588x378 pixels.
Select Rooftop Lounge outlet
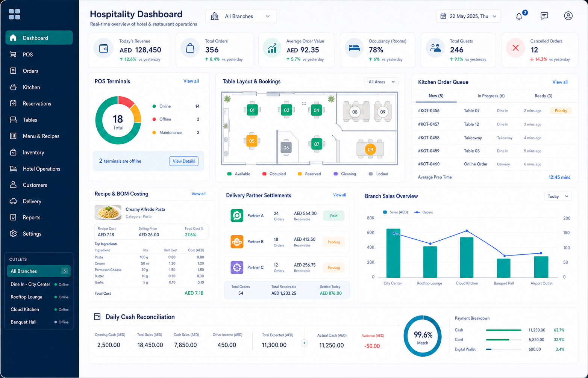coord(39,297)
